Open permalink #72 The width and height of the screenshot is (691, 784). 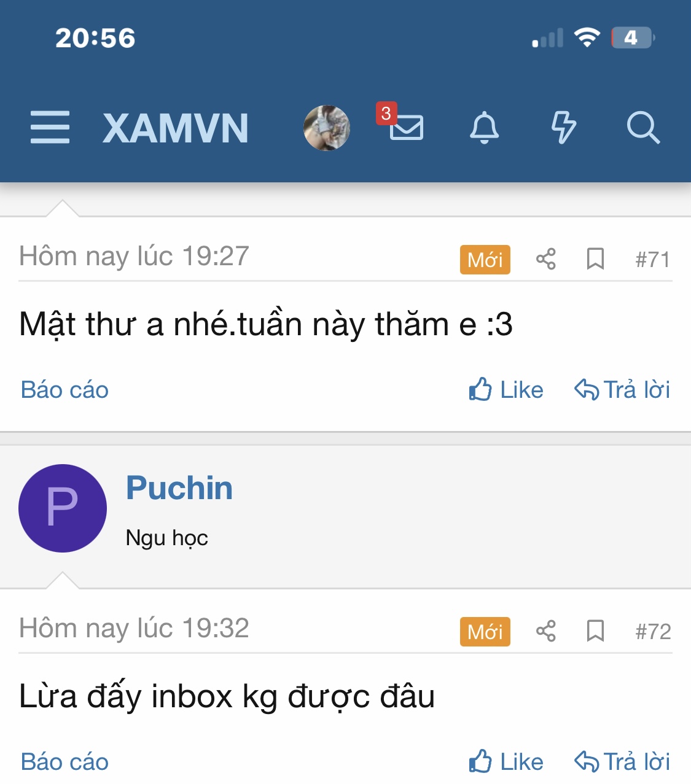pos(653,632)
